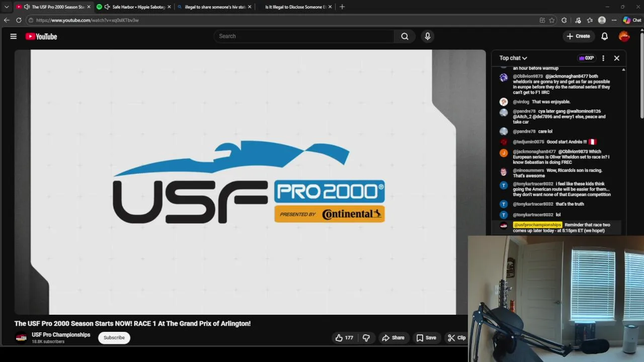644x362 pixels.
Task: Open the browser profile avatar
Action: point(602,20)
